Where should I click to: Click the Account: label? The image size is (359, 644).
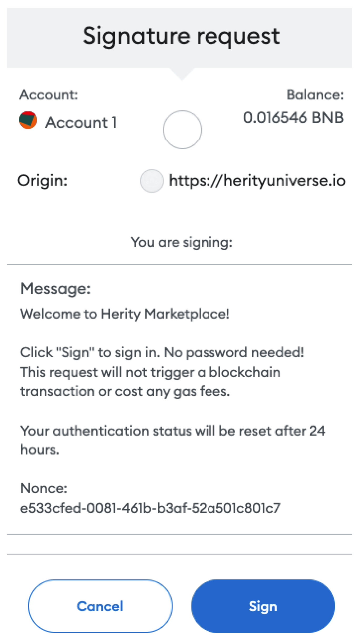pyautogui.click(x=49, y=95)
